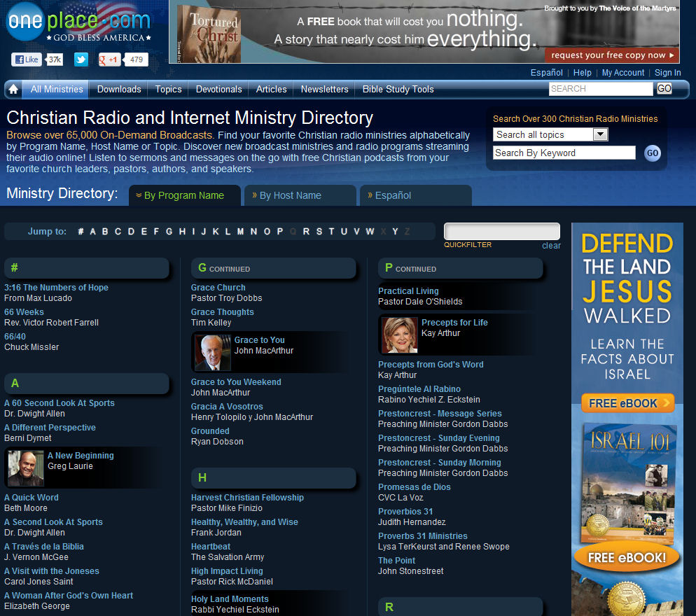The image size is (696, 616).
Task: Open the Downloads menu
Action: point(118,90)
